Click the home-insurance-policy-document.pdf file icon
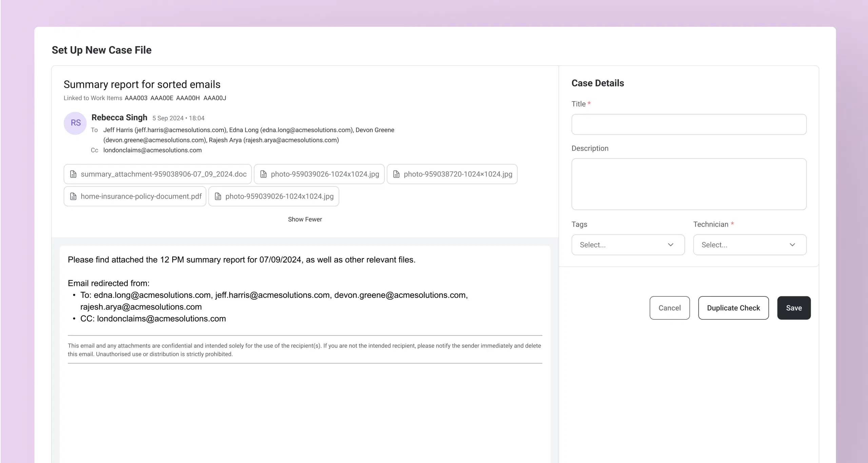The height and width of the screenshot is (463, 868). coord(73,196)
